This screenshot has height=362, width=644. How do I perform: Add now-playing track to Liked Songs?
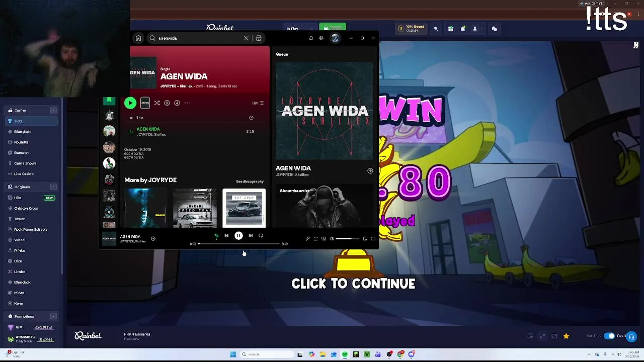(153, 239)
